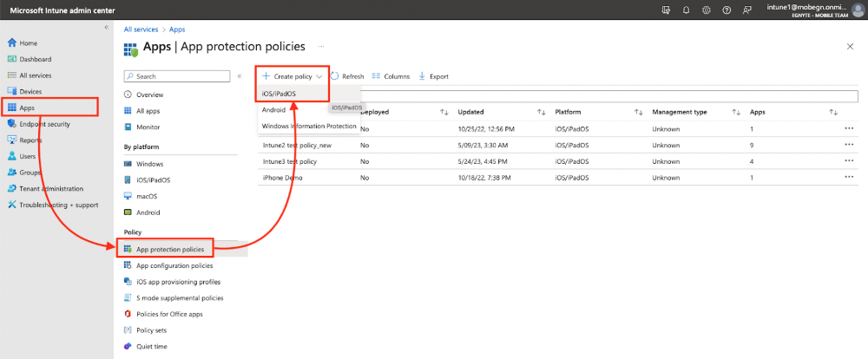Open ellipsis next to page title
The width and height of the screenshot is (868, 359).
point(321,47)
